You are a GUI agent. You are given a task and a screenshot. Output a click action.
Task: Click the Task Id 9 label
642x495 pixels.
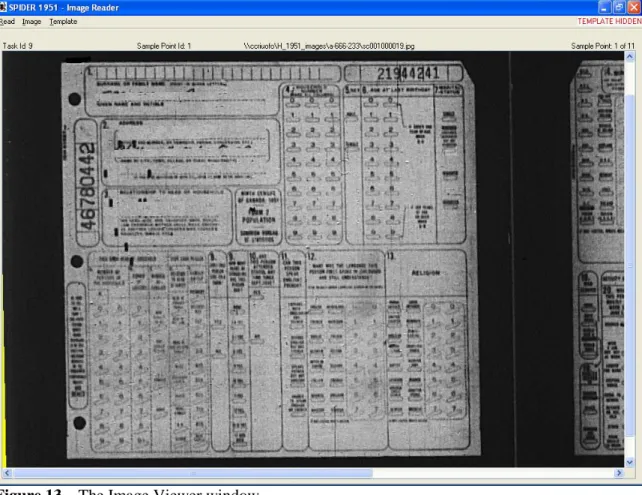(18, 46)
